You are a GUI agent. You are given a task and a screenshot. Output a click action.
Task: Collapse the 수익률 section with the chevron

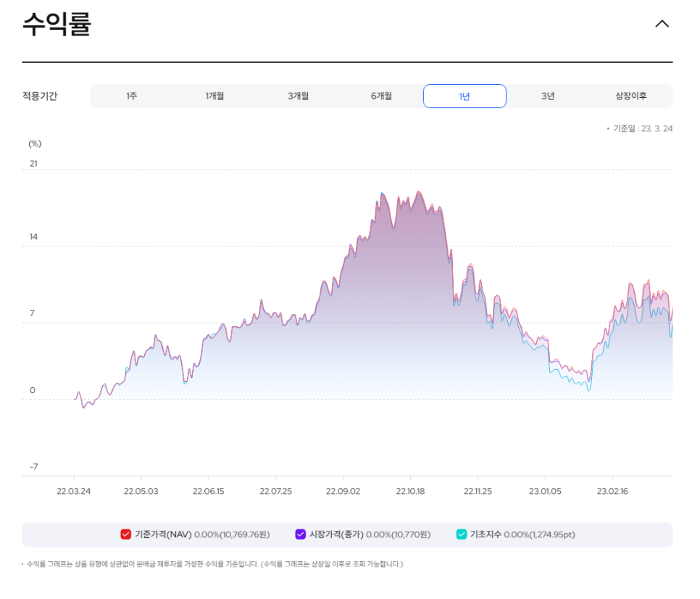click(x=662, y=24)
